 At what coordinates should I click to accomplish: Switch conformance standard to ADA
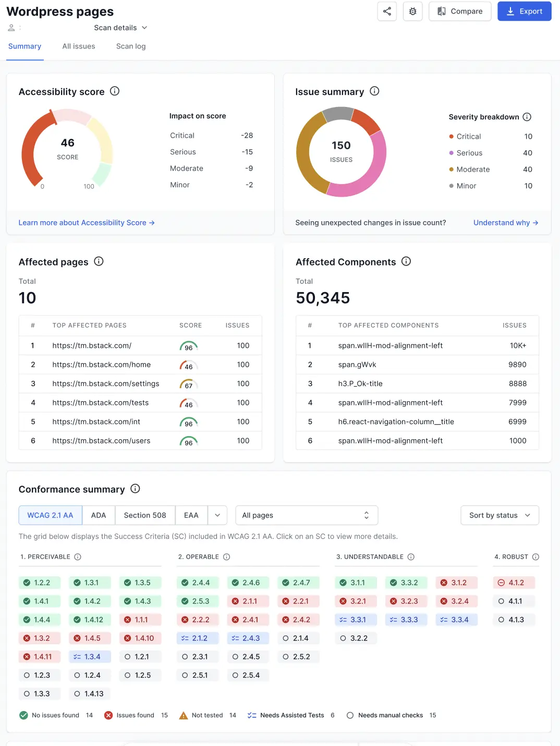pos(99,515)
